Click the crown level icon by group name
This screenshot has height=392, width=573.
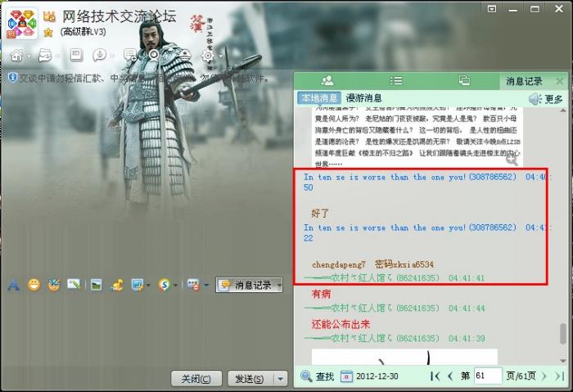49,16
